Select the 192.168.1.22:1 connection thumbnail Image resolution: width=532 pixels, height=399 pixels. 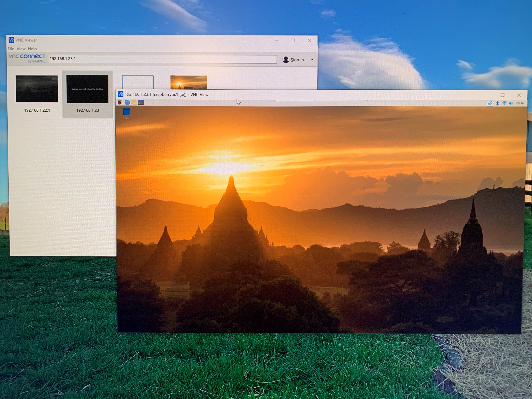37,94
